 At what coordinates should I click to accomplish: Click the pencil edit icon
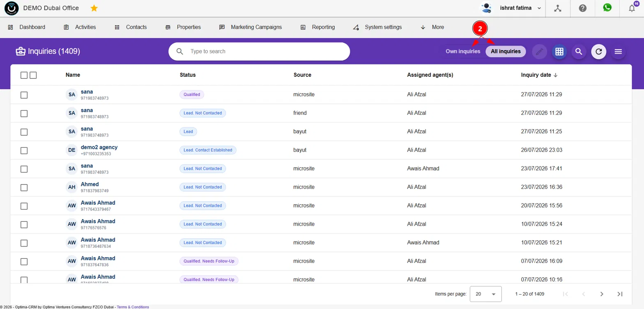tap(540, 52)
